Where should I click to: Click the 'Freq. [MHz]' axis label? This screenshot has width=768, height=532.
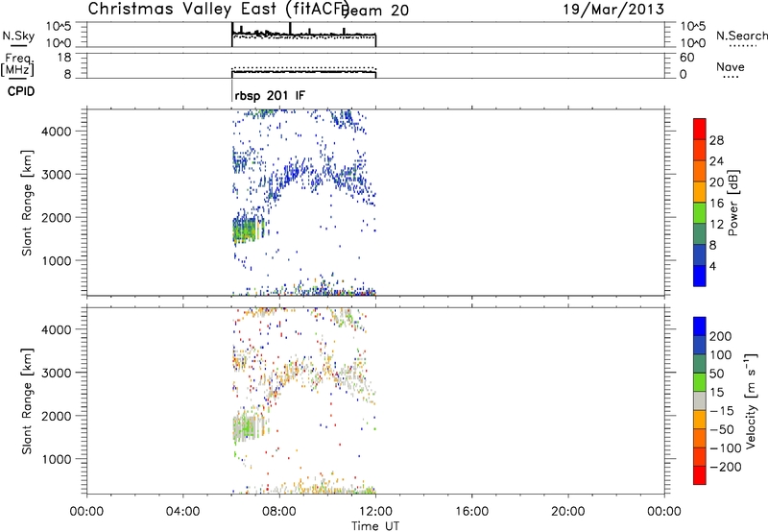pyautogui.click(x=17, y=64)
